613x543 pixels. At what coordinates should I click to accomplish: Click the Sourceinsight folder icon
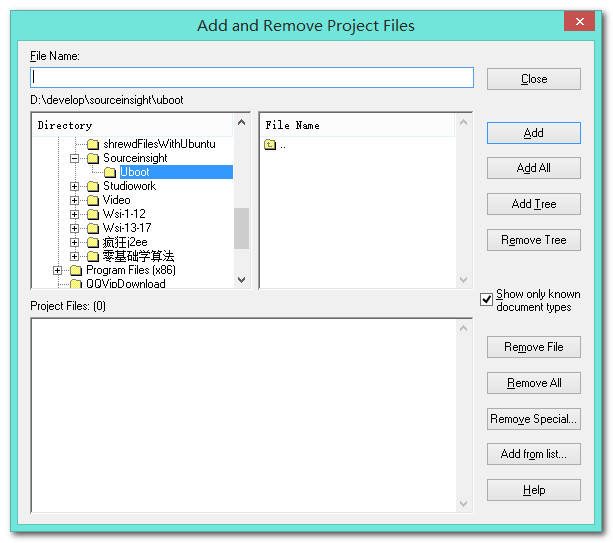[x=93, y=158]
